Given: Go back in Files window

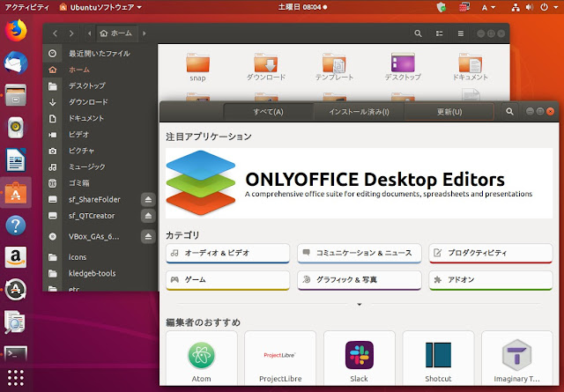Looking at the screenshot, I should tap(55, 33).
